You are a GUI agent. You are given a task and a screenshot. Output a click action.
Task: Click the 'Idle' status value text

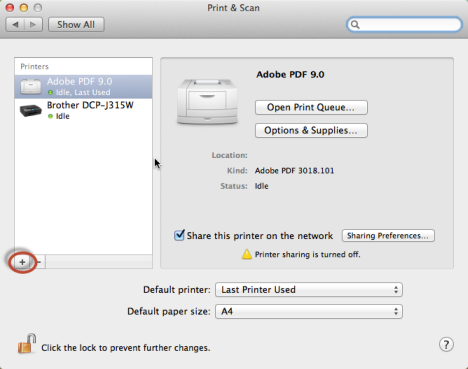tap(262, 186)
